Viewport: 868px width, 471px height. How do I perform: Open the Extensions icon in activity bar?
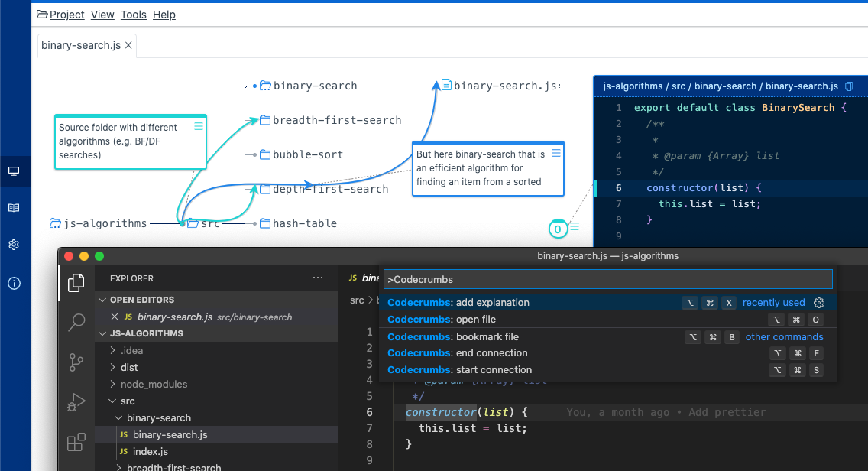point(76,443)
